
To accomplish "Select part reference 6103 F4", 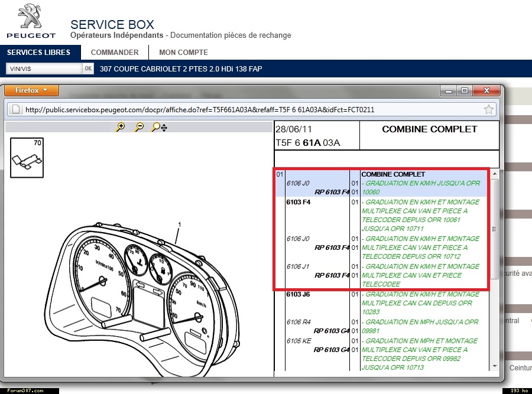I will pos(299,202).
